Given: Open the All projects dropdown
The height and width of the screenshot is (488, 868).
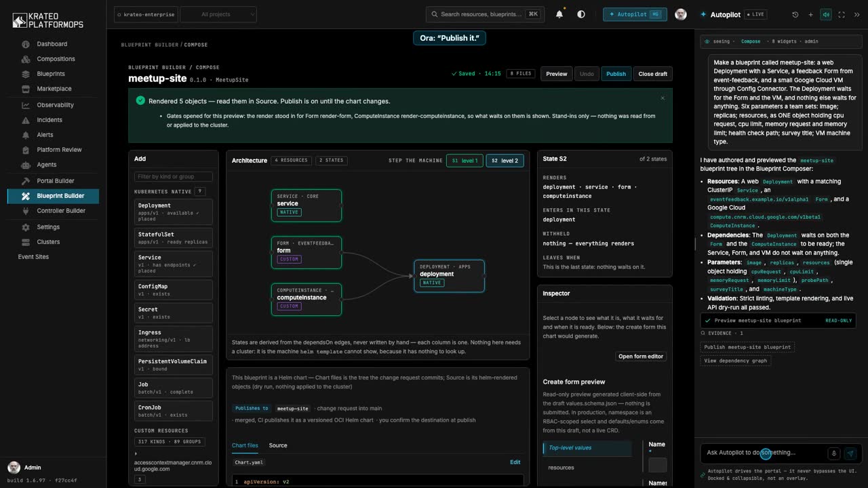Looking at the screenshot, I should (218, 14).
